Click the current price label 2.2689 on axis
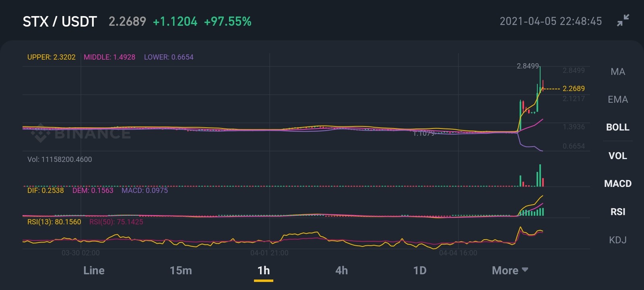 574,89
